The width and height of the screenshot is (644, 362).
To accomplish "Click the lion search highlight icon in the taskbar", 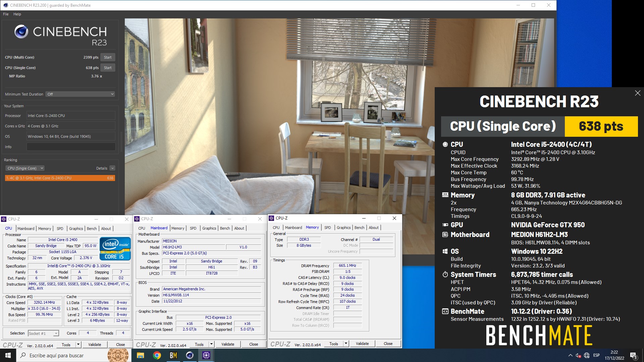I will coord(118,355).
